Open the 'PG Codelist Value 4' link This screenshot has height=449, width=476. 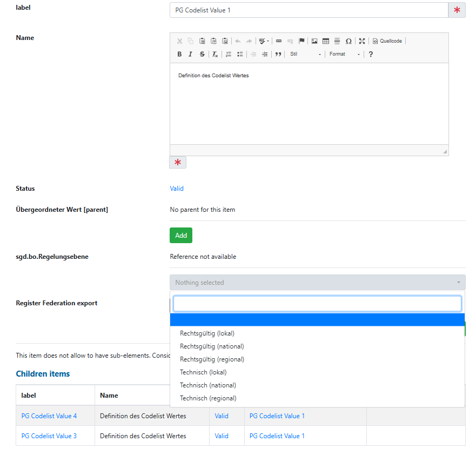click(x=49, y=416)
